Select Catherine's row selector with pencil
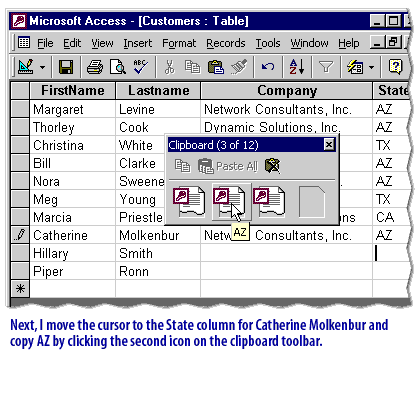420x420 pixels. [20, 235]
